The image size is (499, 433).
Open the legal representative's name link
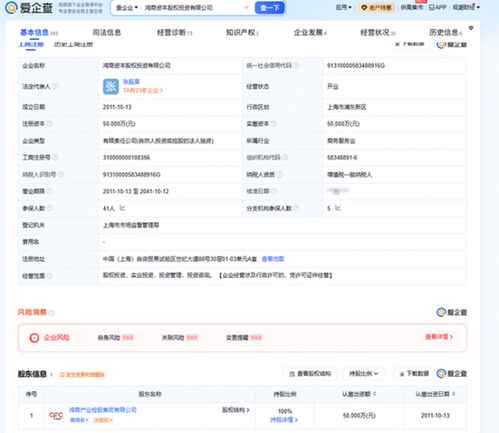pyautogui.click(x=131, y=82)
